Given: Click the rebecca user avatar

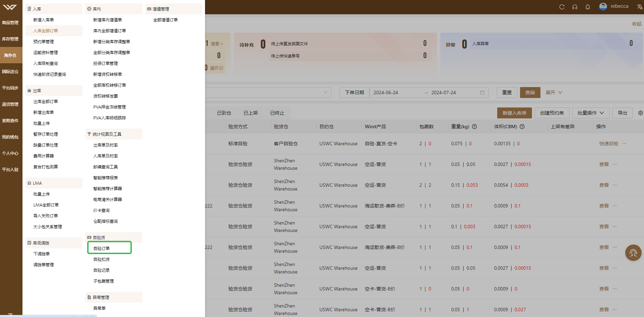Looking at the screenshot, I should tap(603, 6).
